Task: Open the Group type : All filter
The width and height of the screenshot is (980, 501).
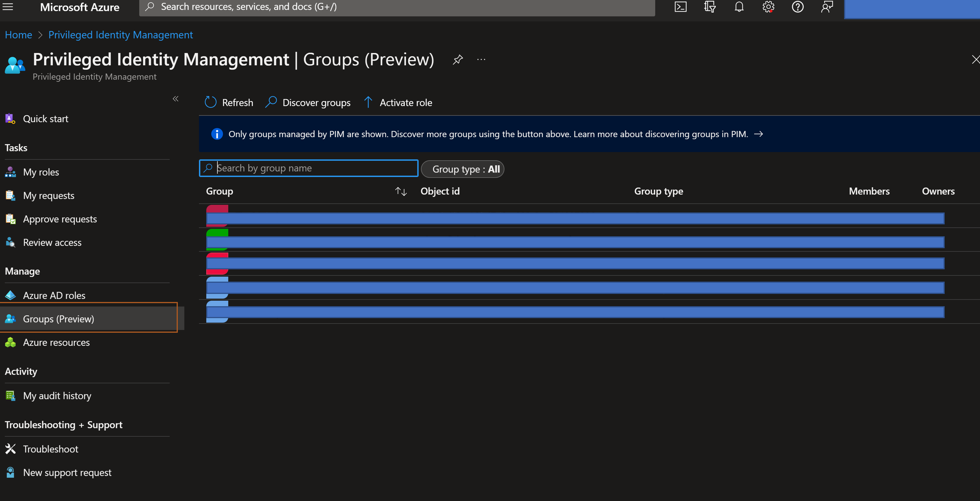Action: click(463, 169)
